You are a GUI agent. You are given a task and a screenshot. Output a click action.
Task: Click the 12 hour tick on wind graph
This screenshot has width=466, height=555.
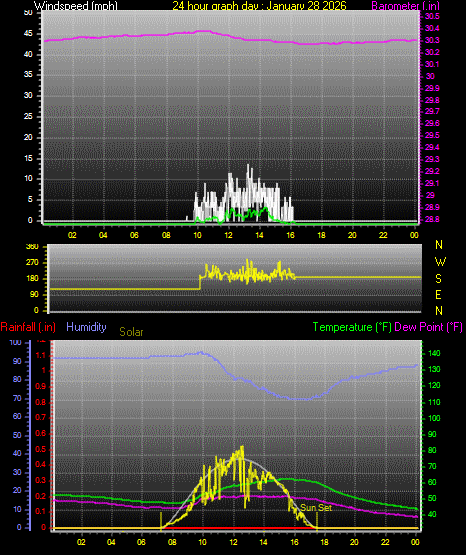(228, 235)
